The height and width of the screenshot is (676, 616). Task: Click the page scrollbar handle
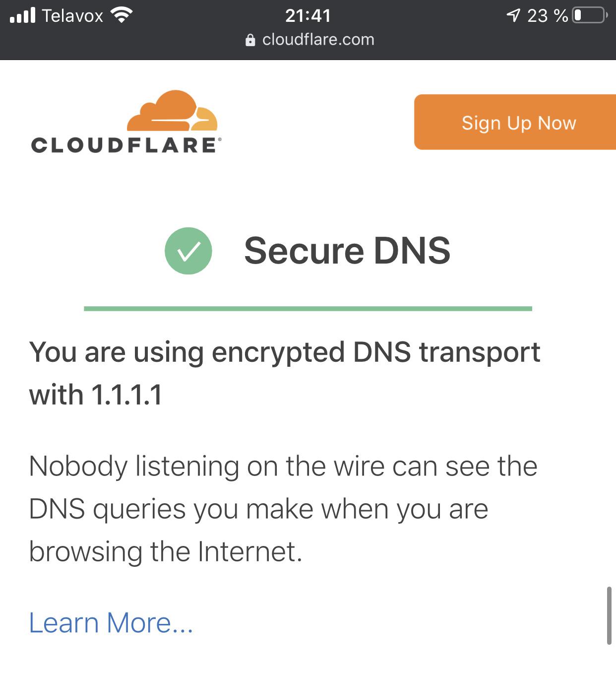coord(609,615)
